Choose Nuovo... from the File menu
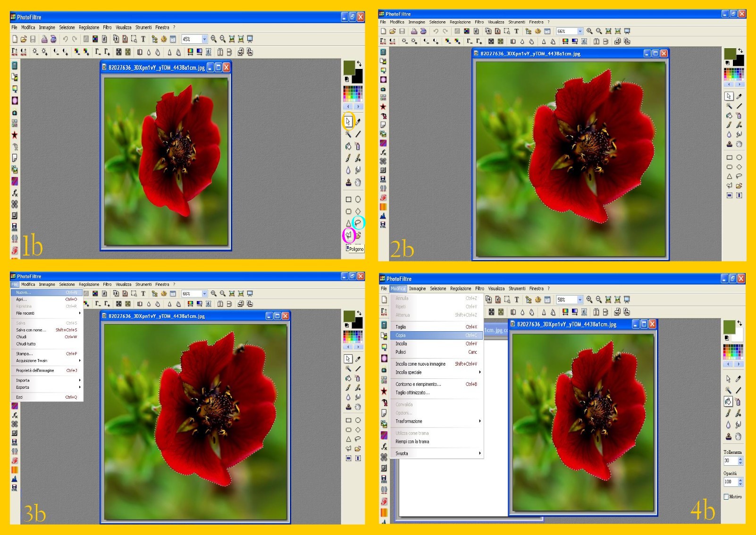The height and width of the screenshot is (535, 756). pos(24,293)
